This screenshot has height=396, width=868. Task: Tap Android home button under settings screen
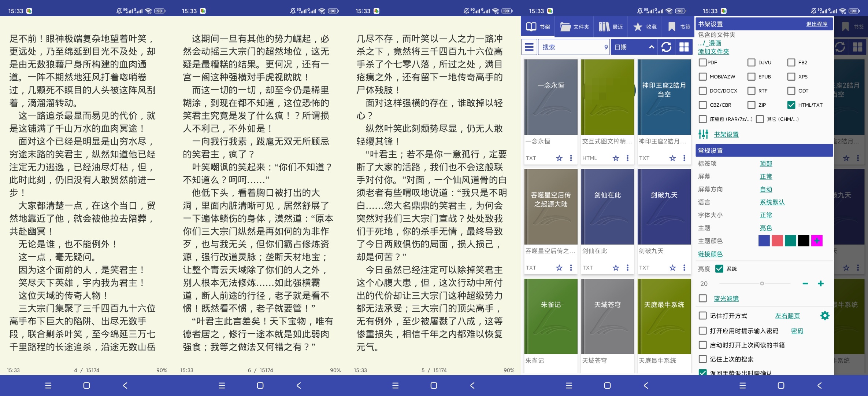(781, 385)
